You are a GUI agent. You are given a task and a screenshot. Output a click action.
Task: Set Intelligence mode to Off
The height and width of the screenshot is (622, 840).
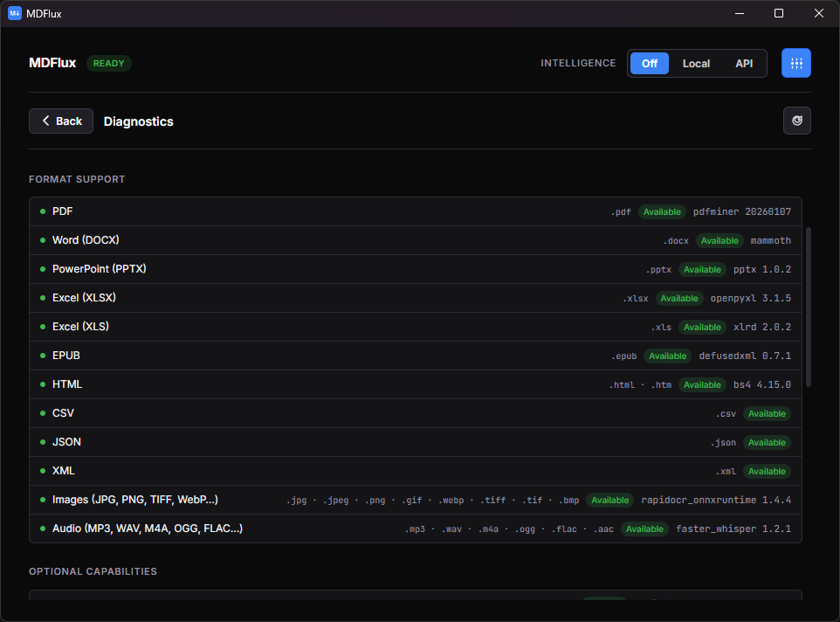tap(650, 63)
